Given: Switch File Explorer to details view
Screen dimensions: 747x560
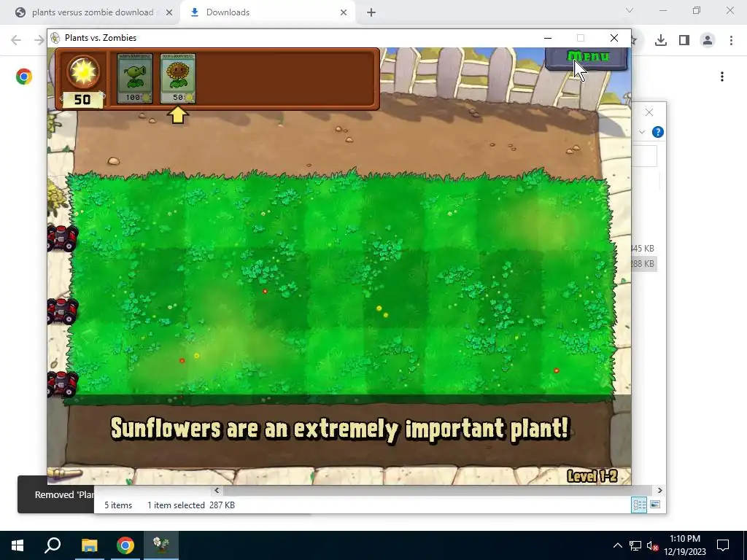Looking at the screenshot, I should tap(639, 505).
